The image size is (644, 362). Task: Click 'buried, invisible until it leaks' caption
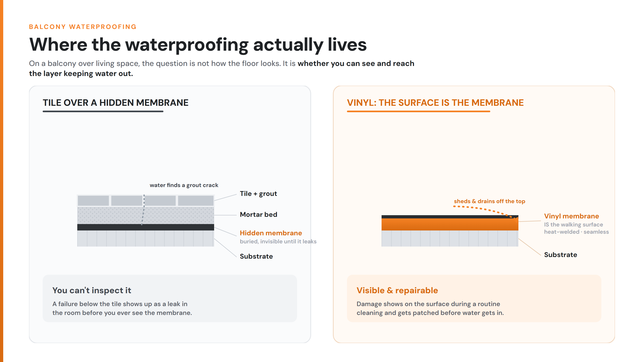tap(278, 241)
